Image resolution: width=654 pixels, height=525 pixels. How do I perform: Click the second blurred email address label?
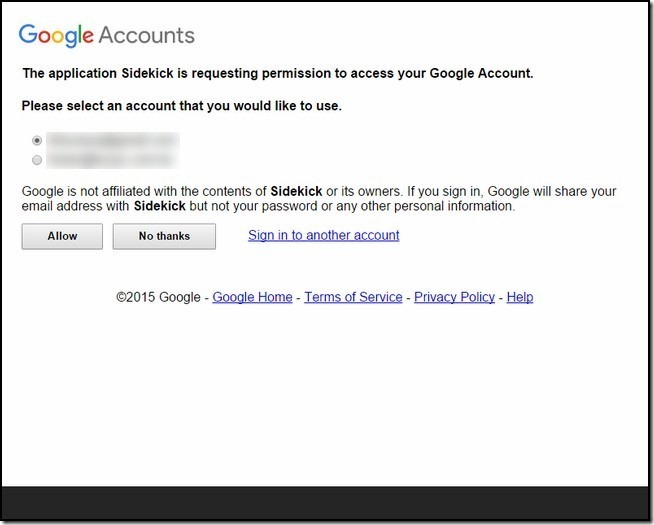[x=113, y=160]
